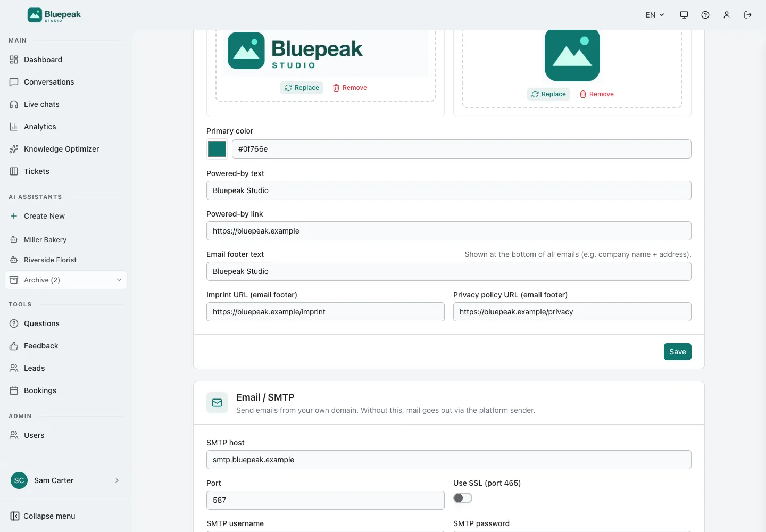Image resolution: width=766 pixels, height=532 pixels.
Task: Click the Imprint URL field
Action: click(326, 312)
